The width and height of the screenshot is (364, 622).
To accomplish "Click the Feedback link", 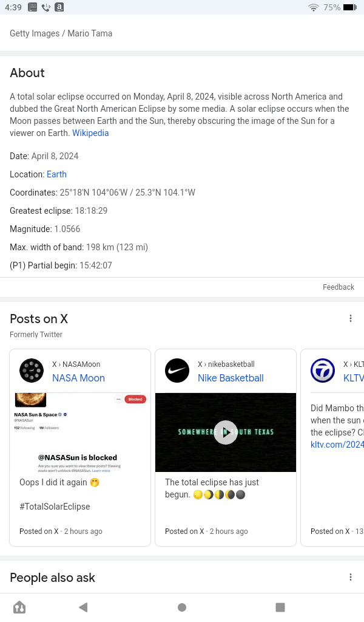I will pos(338,287).
